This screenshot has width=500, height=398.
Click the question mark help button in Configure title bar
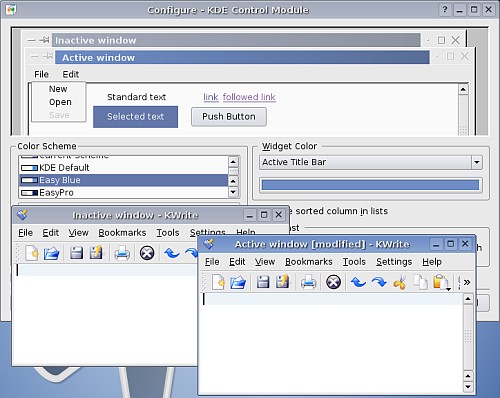[445, 10]
